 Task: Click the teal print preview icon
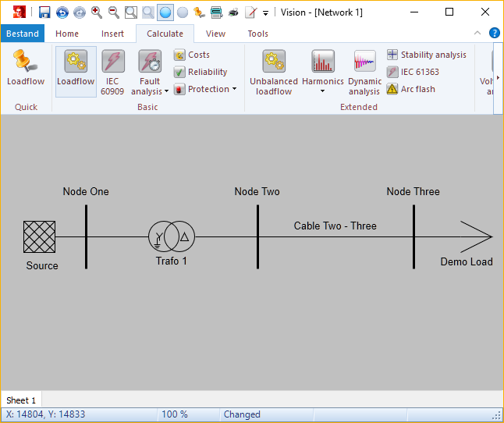(217, 12)
